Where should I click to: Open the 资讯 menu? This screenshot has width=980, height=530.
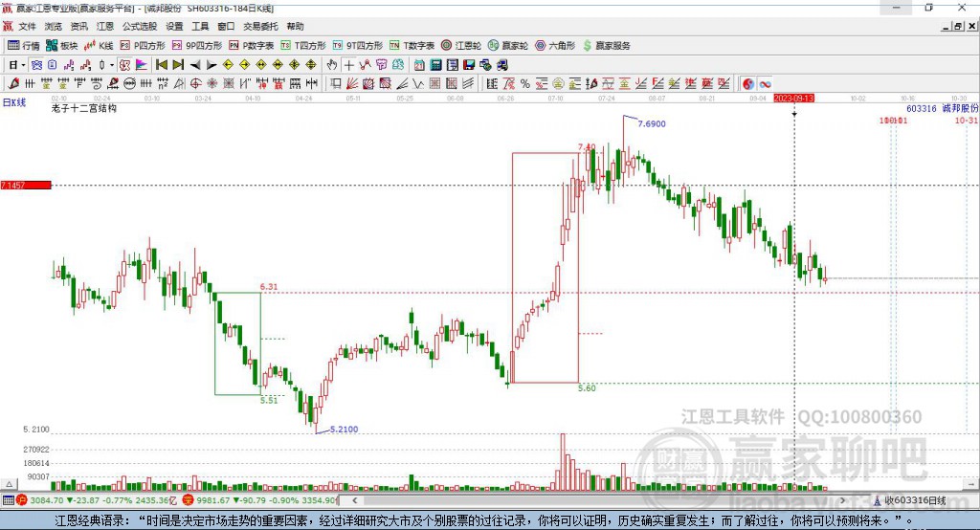pyautogui.click(x=79, y=26)
